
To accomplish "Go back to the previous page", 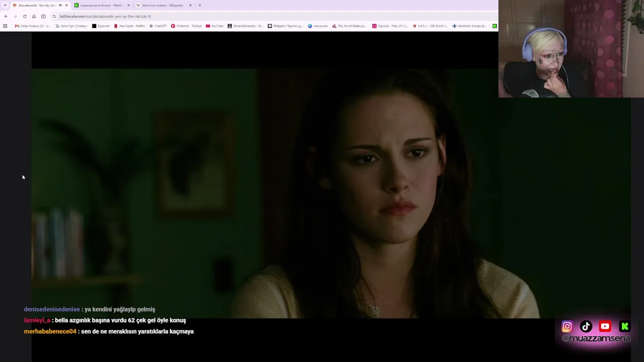I will 6,16.
